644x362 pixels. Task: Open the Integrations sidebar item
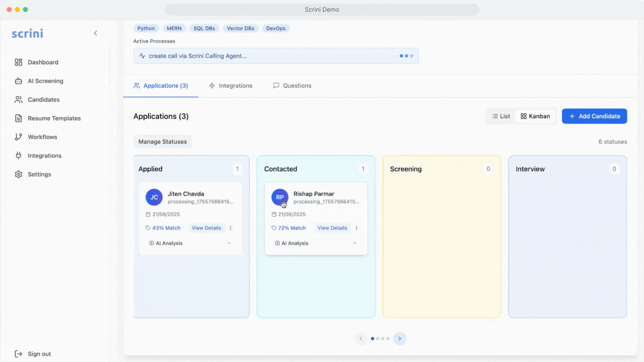[44, 156]
